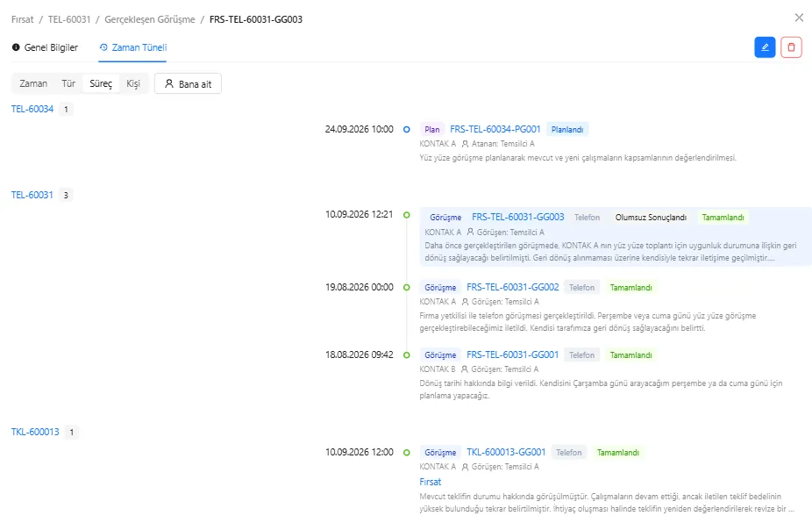Close the detail panel with the X
Viewport: 812px width, 530px height.
click(x=799, y=18)
